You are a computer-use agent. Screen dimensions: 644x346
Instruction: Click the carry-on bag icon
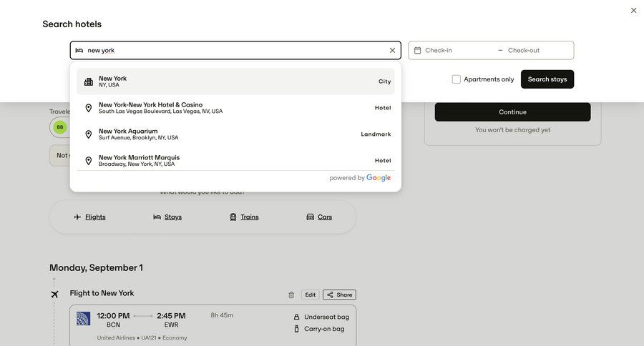[x=296, y=329]
